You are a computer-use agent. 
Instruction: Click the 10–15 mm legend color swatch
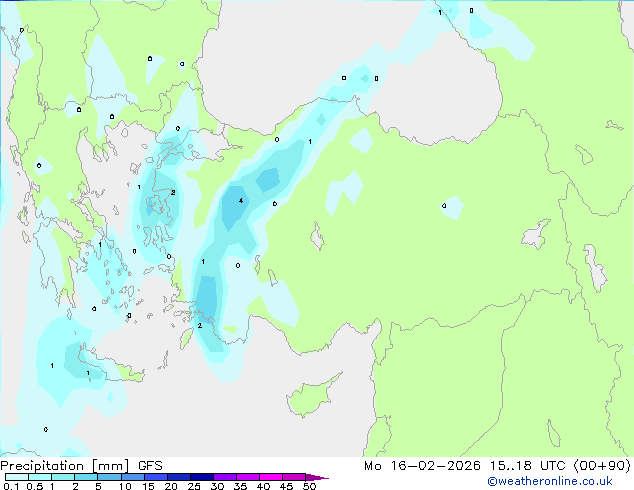[x=132, y=477]
